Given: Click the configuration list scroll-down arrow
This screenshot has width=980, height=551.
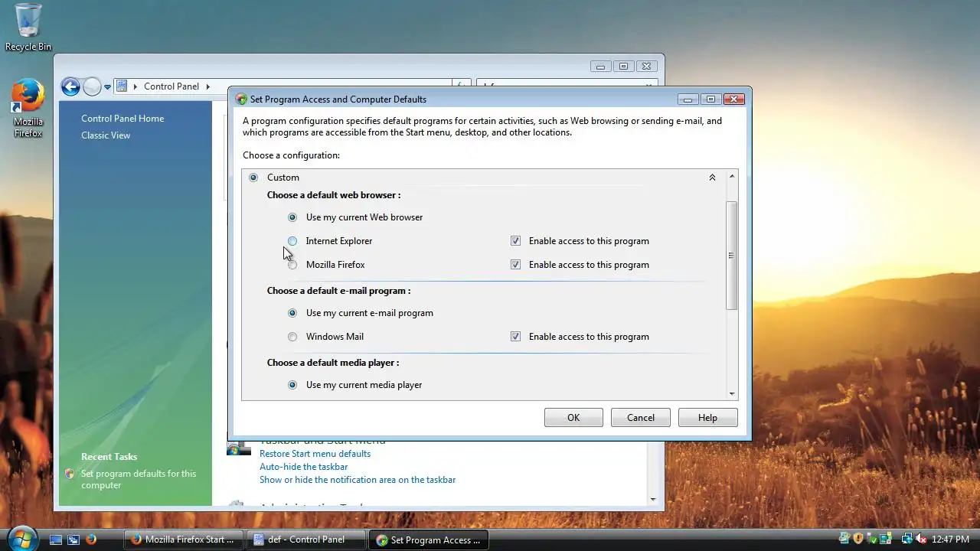Looking at the screenshot, I should click(x=732, y=394).
